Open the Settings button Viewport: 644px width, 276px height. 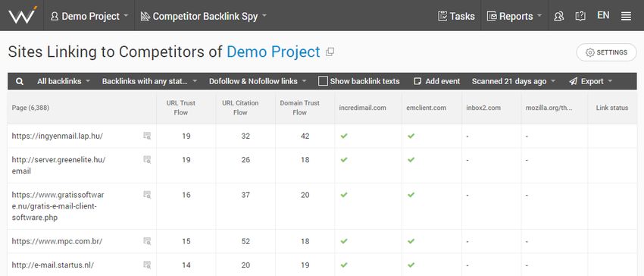pos(607,52)
